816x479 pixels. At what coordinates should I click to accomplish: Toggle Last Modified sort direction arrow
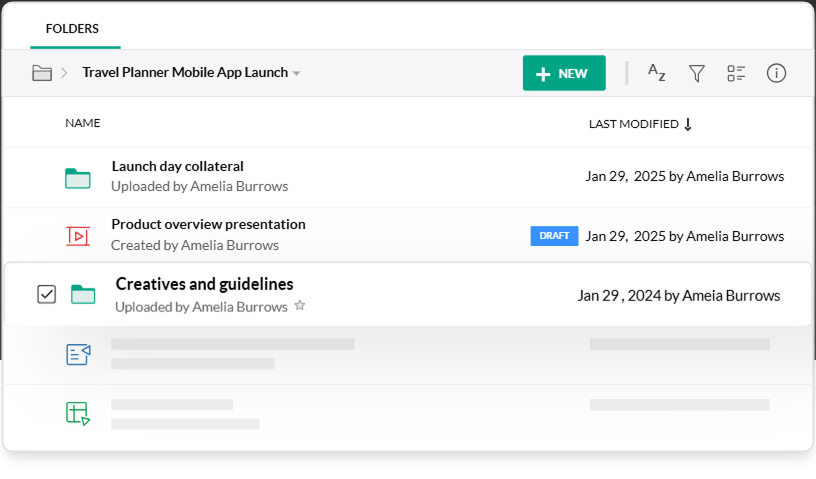tap(688, 124)
